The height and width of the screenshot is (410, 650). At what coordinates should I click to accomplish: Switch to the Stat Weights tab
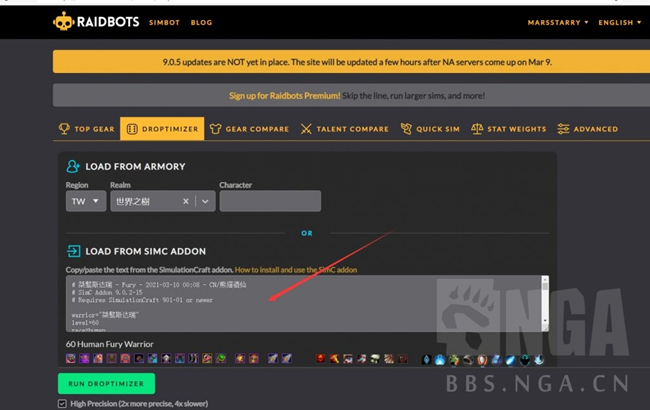(x=509, y=129)
